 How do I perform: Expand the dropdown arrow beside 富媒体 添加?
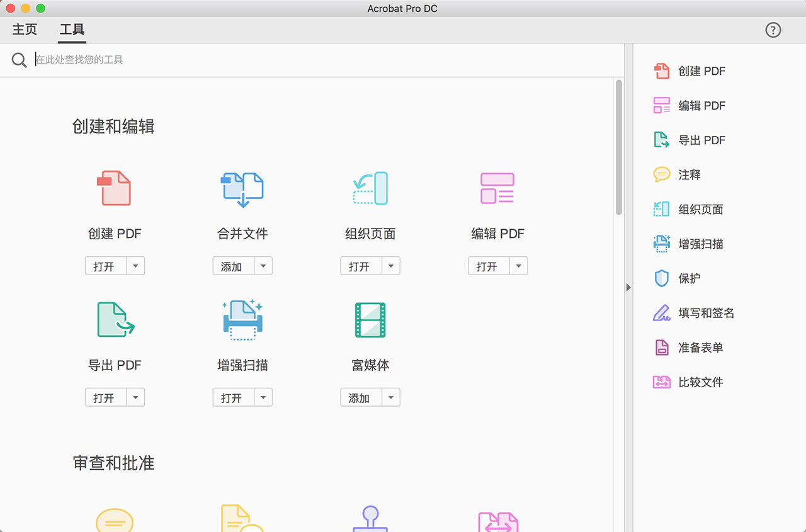[x=391, y=397]
